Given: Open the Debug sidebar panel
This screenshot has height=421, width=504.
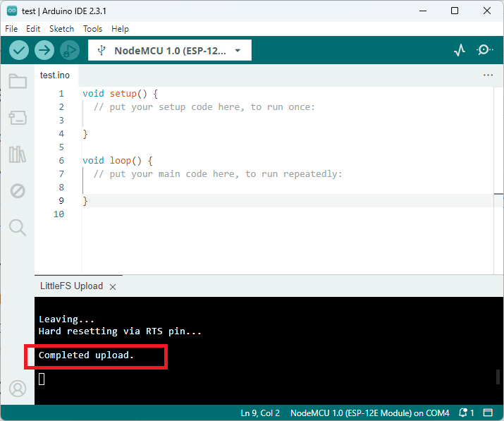Looking at the screenshot, I should coord(18,191).
